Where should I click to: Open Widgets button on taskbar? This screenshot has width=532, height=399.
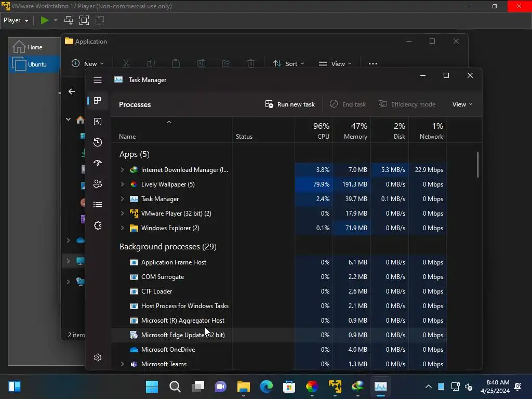coord(14,386)
